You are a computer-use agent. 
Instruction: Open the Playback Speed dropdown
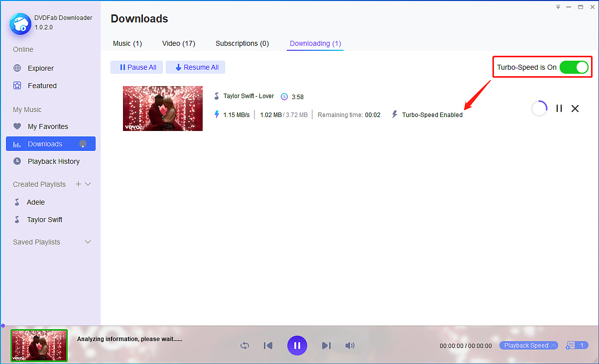click(x=529, y=346)
